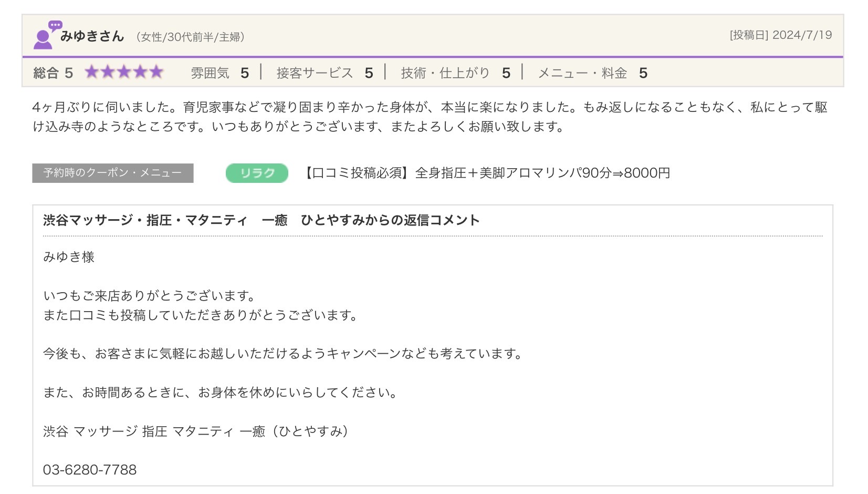This screenshot has width=868, height=494.
Task: Click the line いつもご来店ありがとうございます
Action: (150, 296)
